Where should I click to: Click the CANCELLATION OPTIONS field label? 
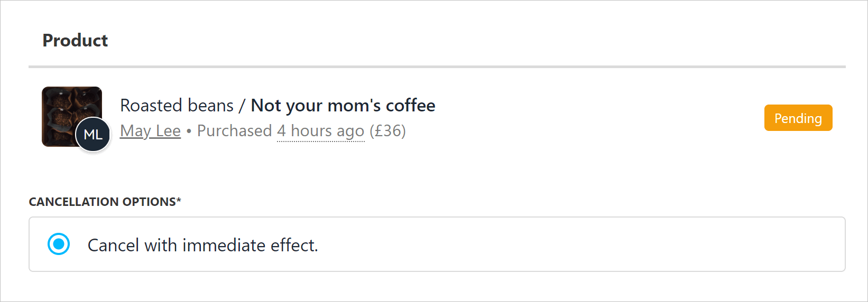tap(102, 202)
